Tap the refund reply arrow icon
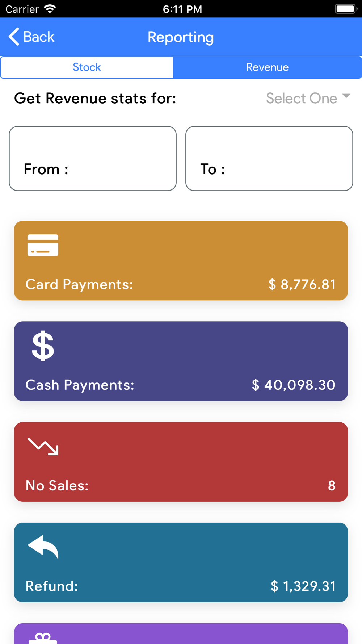The width and height of the screenshot is (362, 644). pyautogui.click(x=43, y=547)
